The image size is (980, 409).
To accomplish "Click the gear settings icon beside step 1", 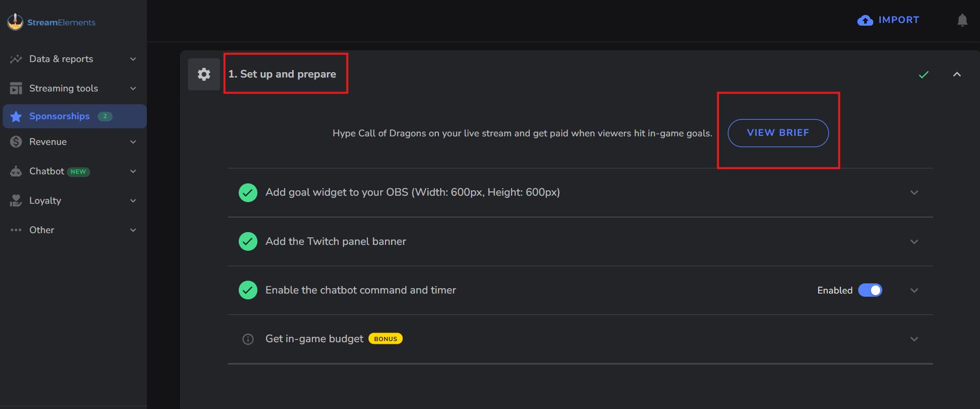I will click(x=204, y=74).
